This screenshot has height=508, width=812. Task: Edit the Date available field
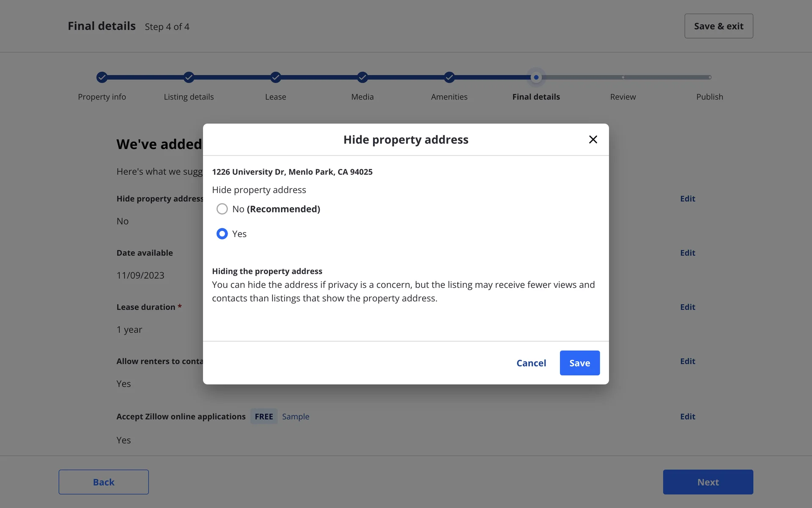[x=687, y=253]
